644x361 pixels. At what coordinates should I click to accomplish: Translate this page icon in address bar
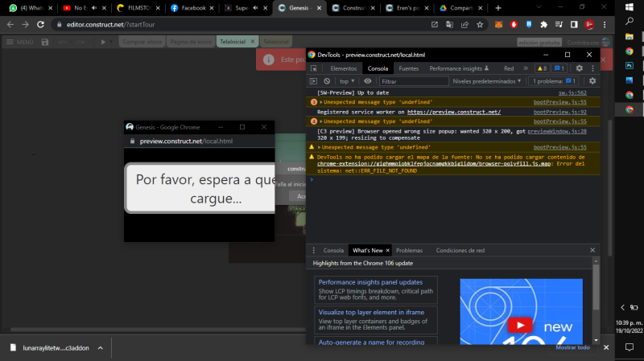tap(450, 25)
